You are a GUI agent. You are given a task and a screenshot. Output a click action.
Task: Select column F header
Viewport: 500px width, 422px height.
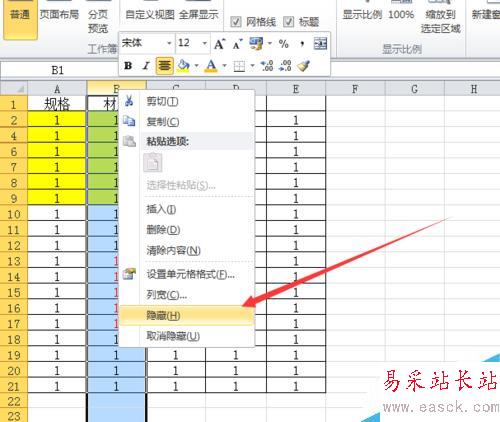point(355,89)
